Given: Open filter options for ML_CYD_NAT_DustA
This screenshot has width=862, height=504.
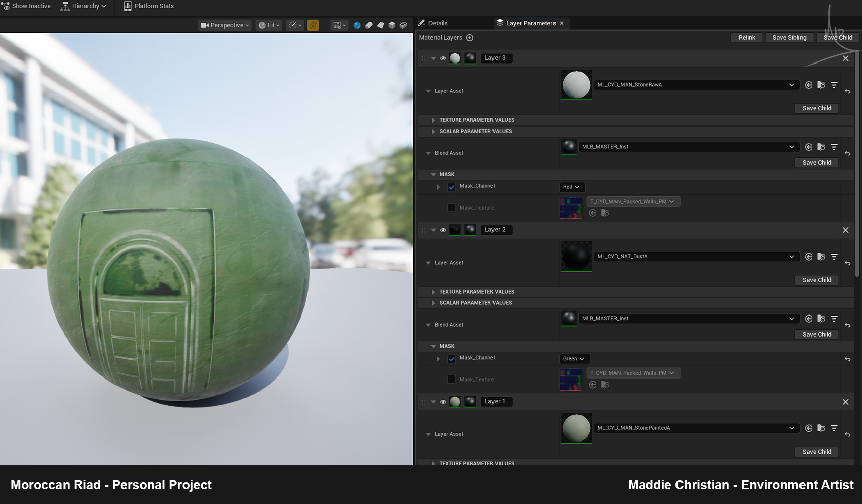Looking at the screenshot, I should tap(834, 257).
